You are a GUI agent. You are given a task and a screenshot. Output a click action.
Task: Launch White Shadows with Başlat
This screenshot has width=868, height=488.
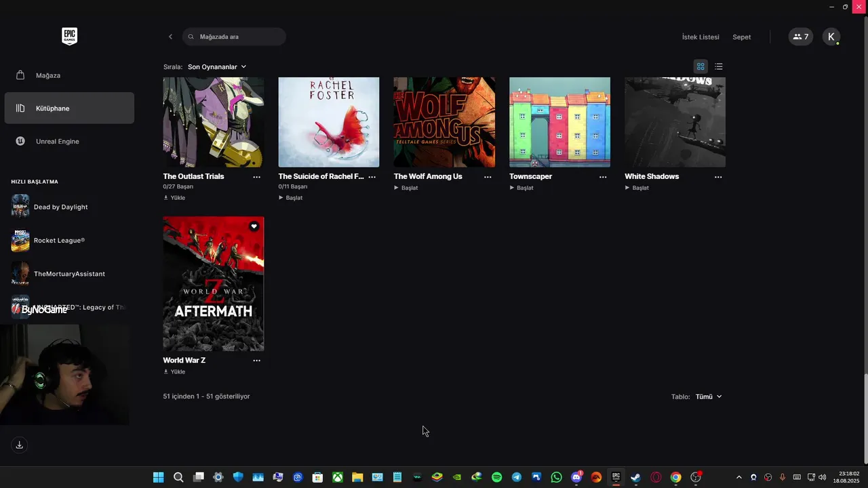coord(637,188)
